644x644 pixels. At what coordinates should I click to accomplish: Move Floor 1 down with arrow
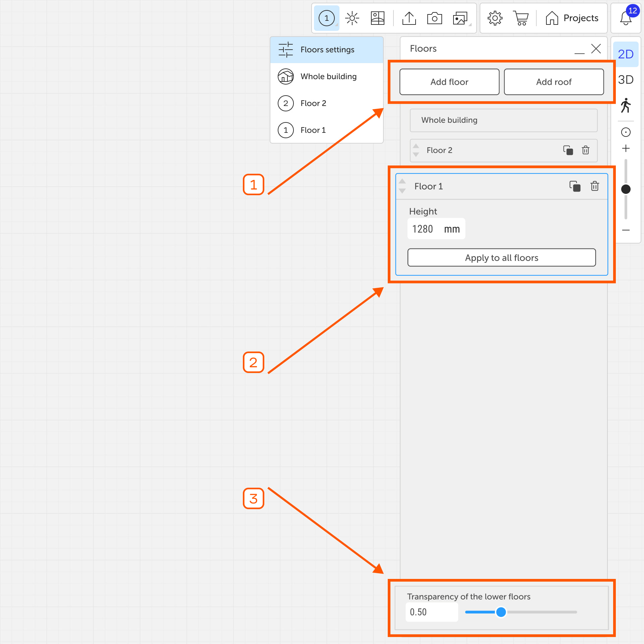click(402, 191)
